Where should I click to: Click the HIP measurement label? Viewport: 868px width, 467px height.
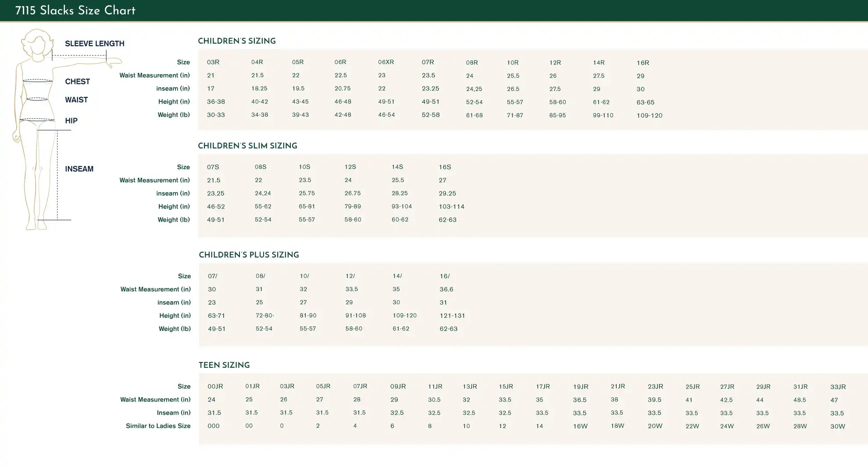71,121
